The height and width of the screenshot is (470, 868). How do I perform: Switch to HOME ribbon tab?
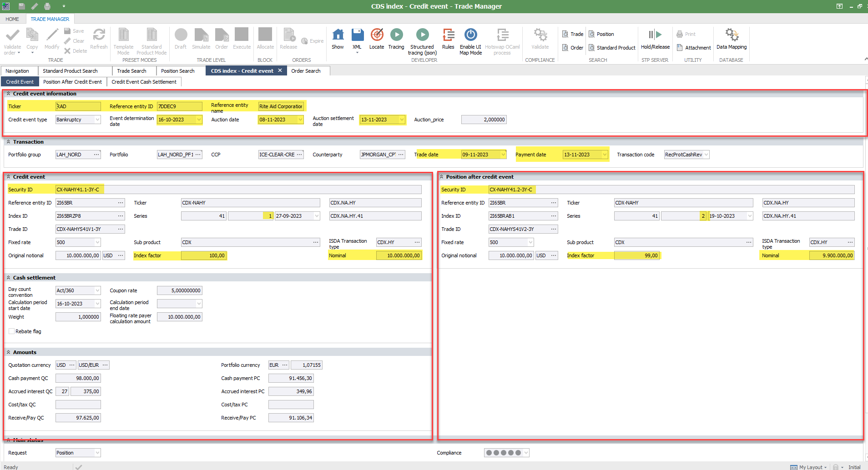point(12,19)
